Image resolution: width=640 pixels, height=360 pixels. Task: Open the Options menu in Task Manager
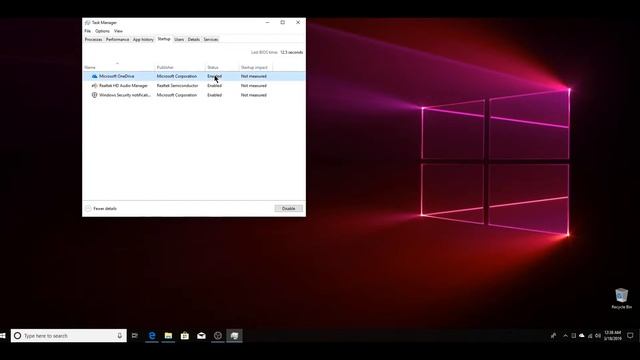point(102,31)
